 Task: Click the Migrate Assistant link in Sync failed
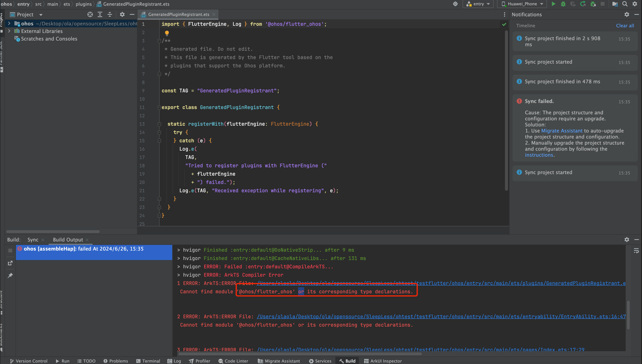[562, 131]
